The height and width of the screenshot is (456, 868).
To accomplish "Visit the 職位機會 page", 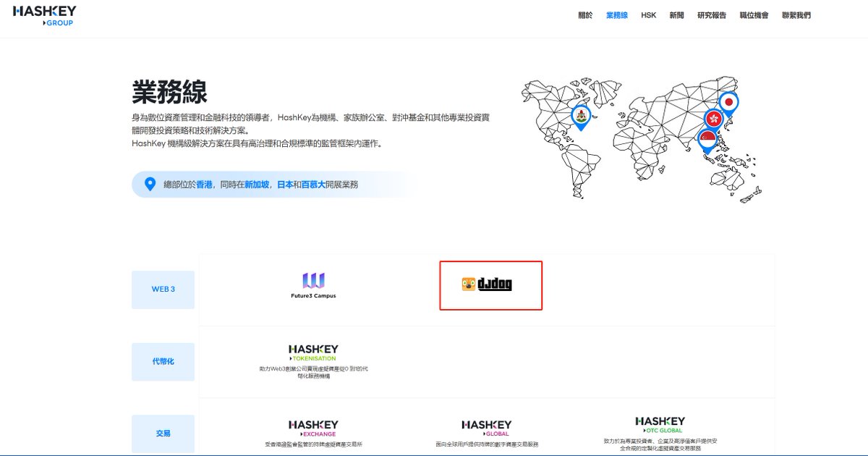I will tap(754, 15).
